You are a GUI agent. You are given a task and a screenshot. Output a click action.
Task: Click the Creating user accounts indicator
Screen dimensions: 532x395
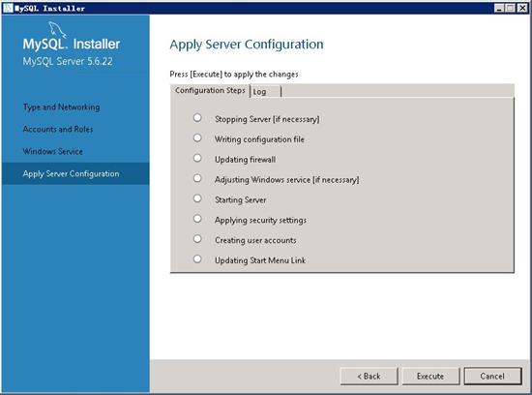pos(197,239)
